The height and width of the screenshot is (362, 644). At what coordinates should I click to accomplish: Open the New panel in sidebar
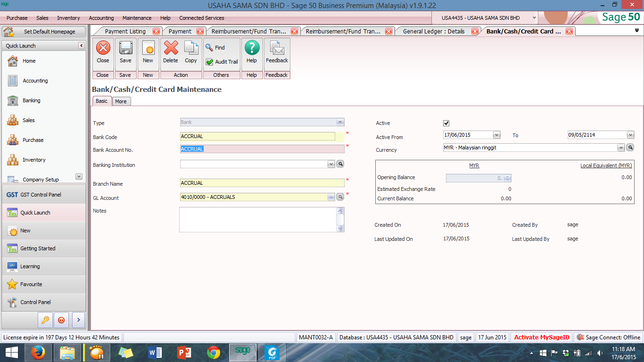tap(44, 230)
